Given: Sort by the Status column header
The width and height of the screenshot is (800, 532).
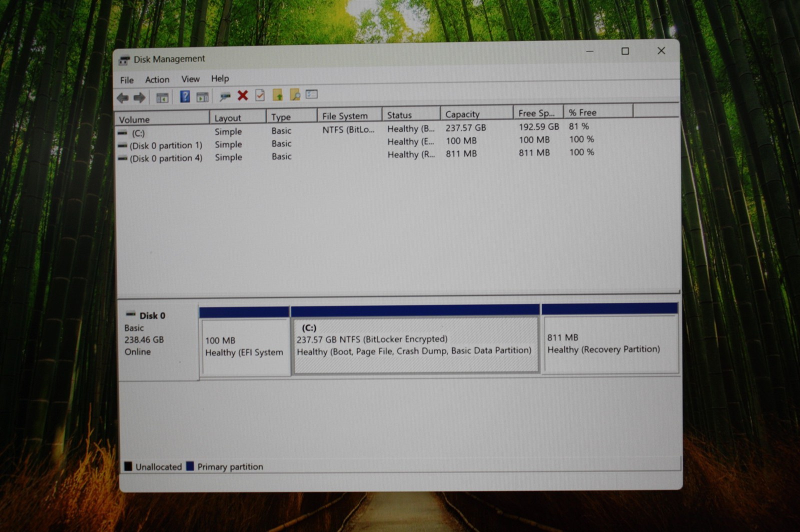Looking at the screenshot, I should pyautogui.click(x=411, y=114).
